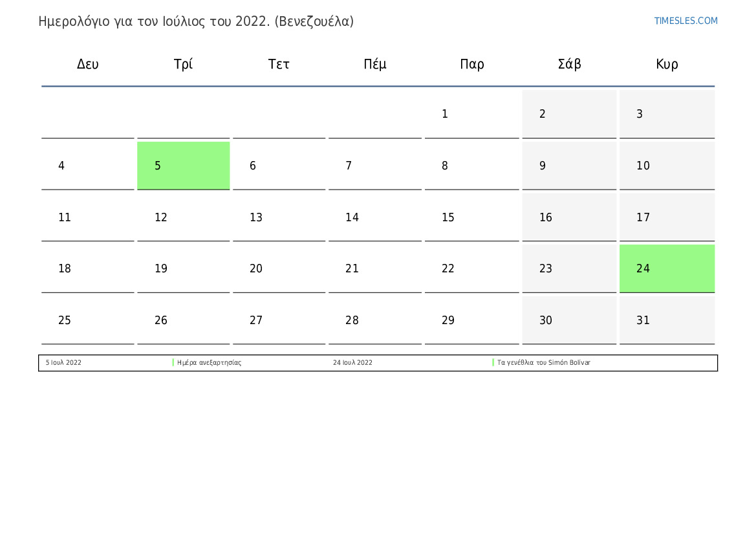The height and width of the screenshot is (535, 756).
Task: Click the green marker beside Simón Bolívar entry
Action: coord(493,362)
